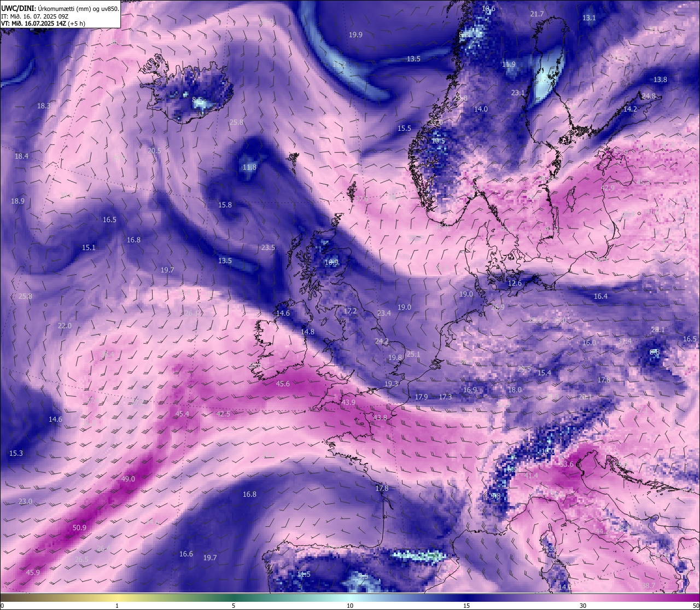
Task: Click the 10 tick on color scale
Action: pos(350,605)
